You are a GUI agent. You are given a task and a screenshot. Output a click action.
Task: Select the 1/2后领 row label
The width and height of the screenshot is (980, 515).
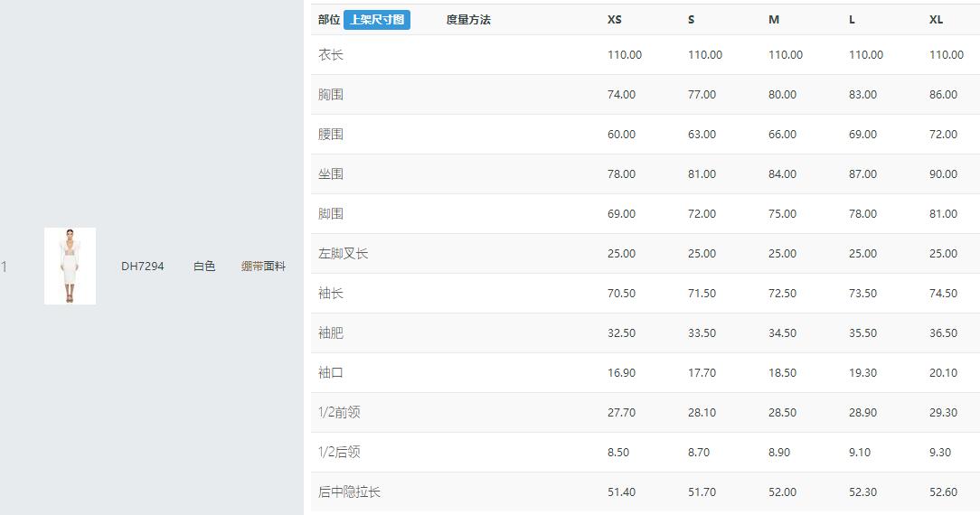[x=339, y=452]
